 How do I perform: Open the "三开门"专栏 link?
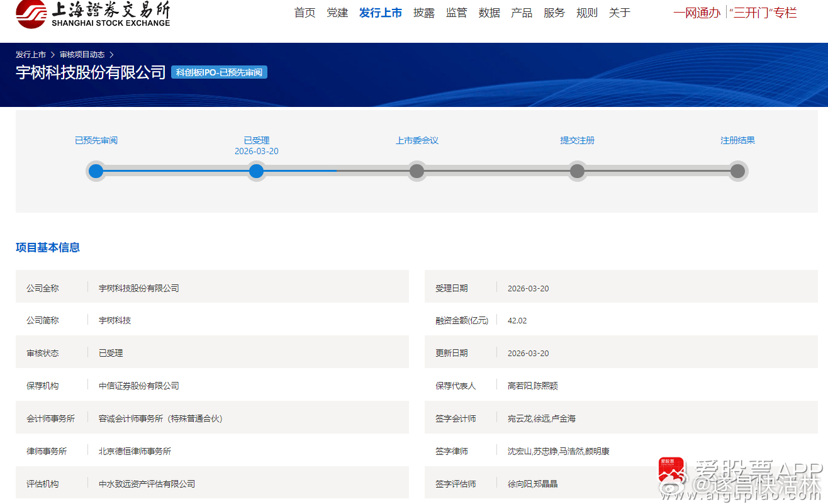click(x=763, y=13)
